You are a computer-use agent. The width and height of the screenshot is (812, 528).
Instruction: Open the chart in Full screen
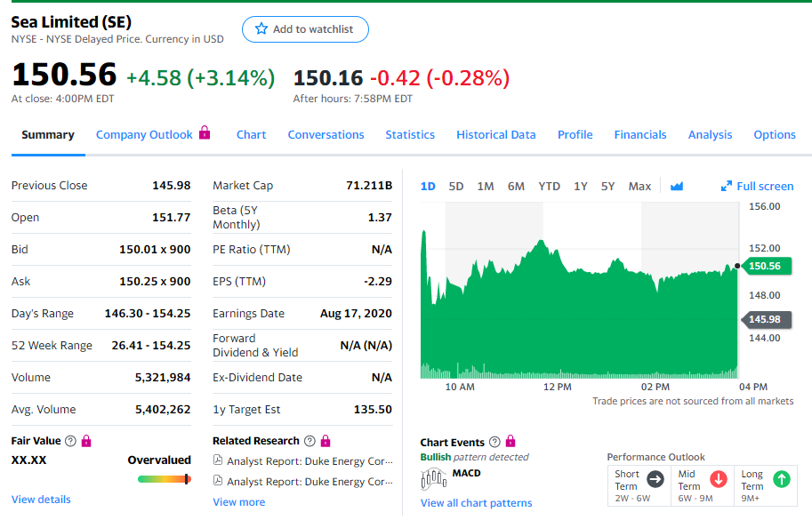coord(757,186)
